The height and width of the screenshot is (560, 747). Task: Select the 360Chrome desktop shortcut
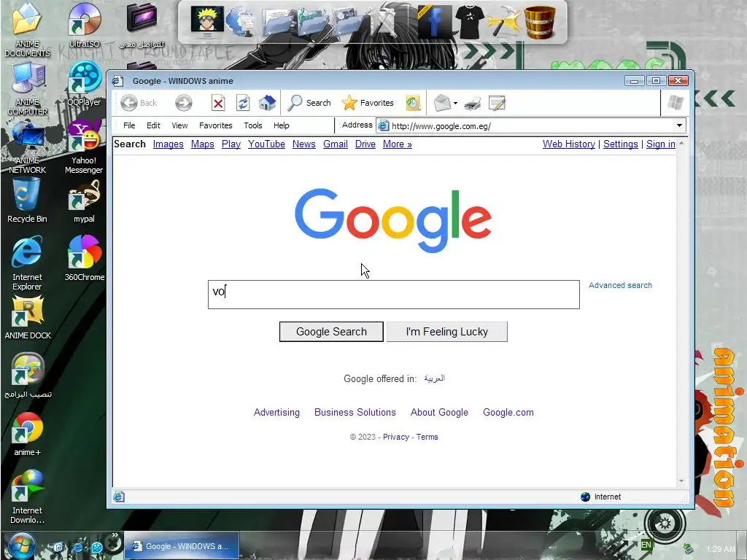pos(85,259)
